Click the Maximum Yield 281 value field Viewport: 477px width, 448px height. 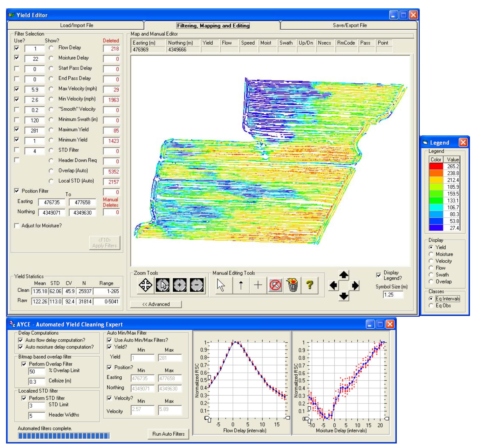pyautogui.click(x=35, y=131)
